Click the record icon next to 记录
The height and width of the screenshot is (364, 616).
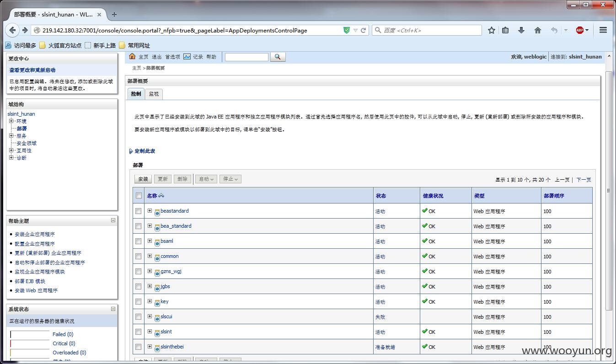[x=187, y=57]
